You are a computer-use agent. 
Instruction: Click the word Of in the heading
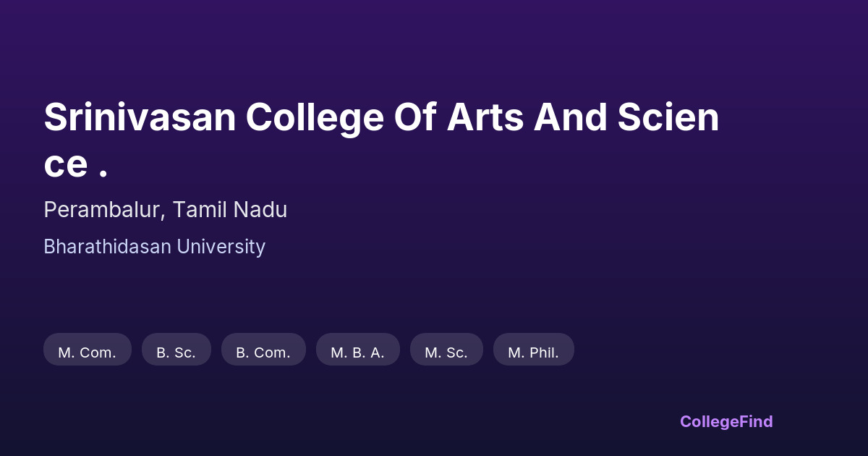(x=414, y=117)
